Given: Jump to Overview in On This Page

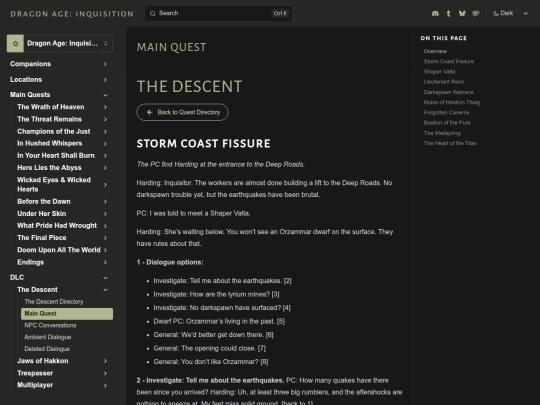Looking at the screenshot, I should pyautogui.click(x=435, y=51).
